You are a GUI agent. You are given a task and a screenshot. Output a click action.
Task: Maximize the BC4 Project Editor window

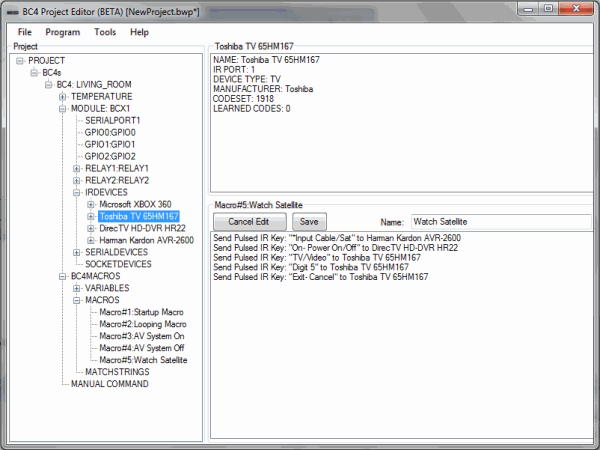point(549,8)
